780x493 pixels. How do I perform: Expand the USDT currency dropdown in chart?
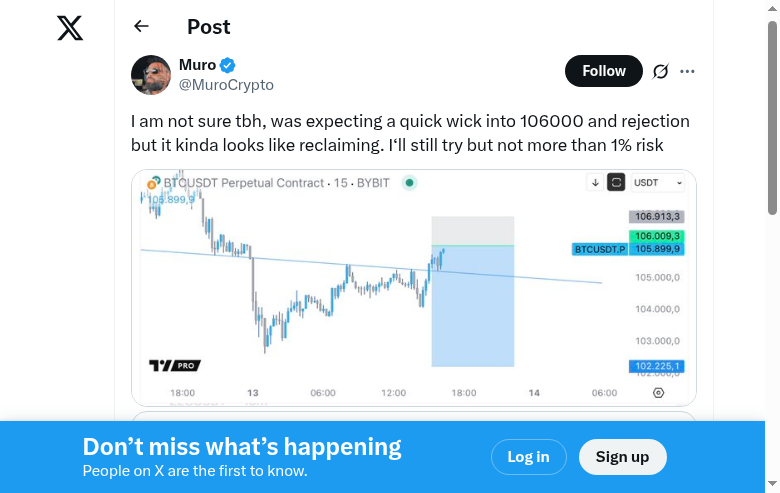point(660,183)
